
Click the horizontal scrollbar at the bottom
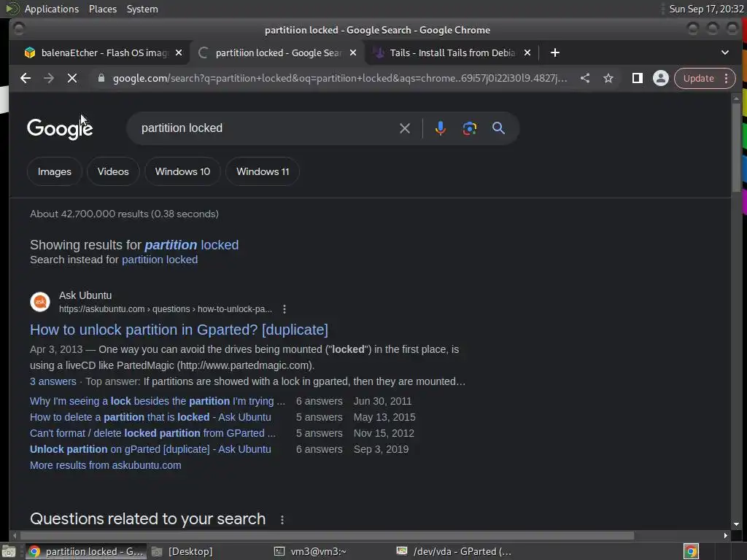327,536
